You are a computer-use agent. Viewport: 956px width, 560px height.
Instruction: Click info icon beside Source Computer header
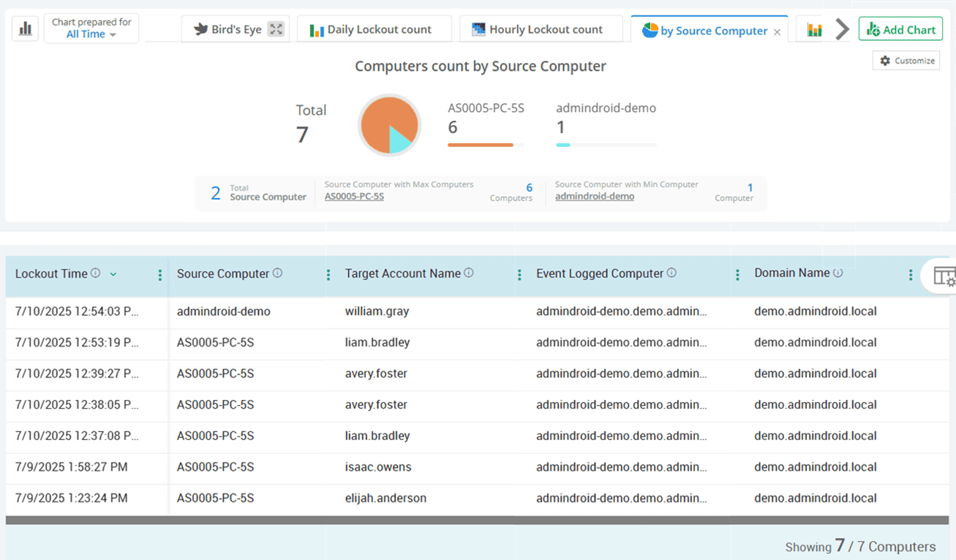point(278,273)
